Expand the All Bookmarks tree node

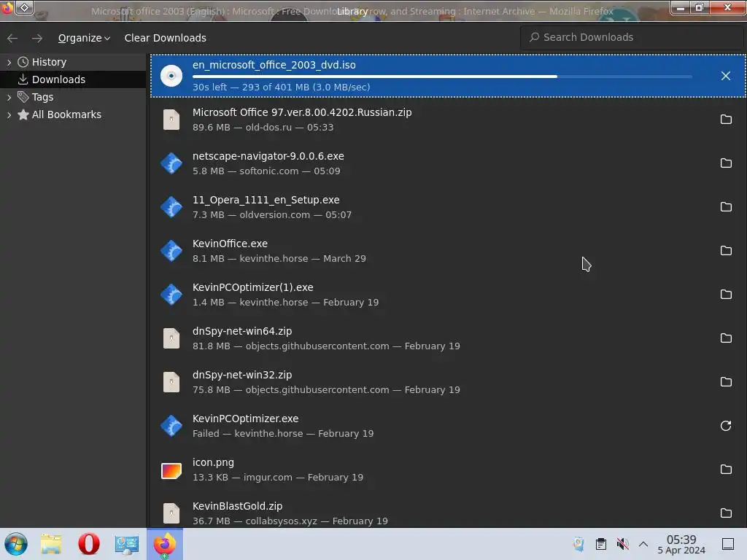point(9,114)
